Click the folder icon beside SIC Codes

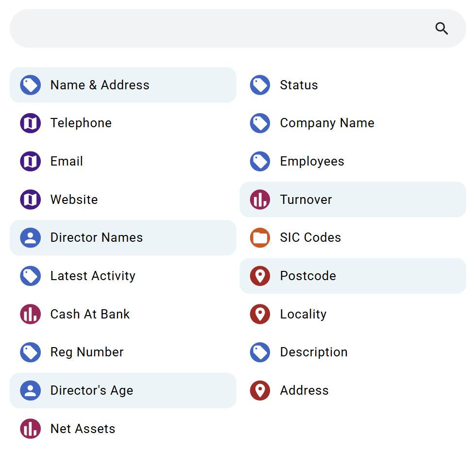(260, 238)
